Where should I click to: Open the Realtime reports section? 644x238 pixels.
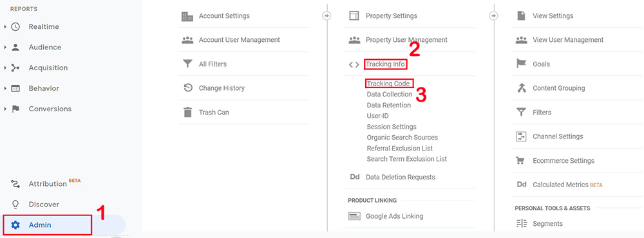pos(44,26)
